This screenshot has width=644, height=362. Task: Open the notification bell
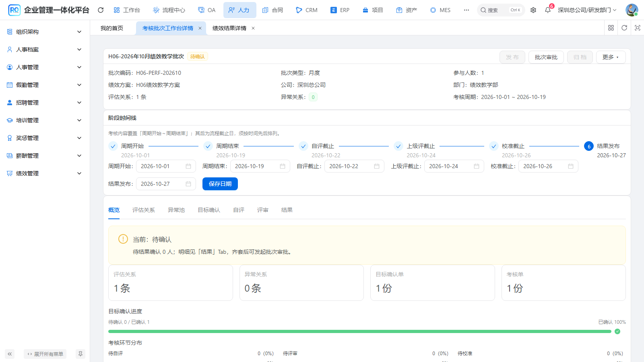click(548, 10)
